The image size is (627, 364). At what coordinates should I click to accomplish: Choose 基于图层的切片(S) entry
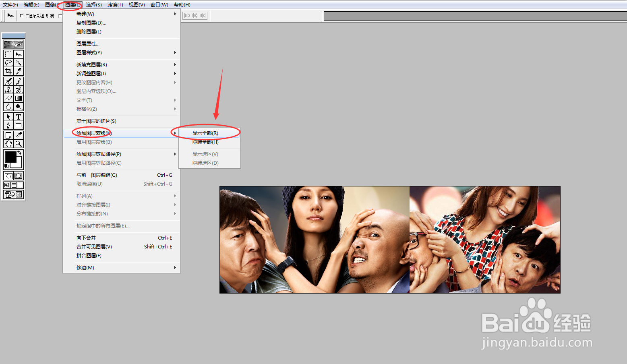click(x=122, y=121)
